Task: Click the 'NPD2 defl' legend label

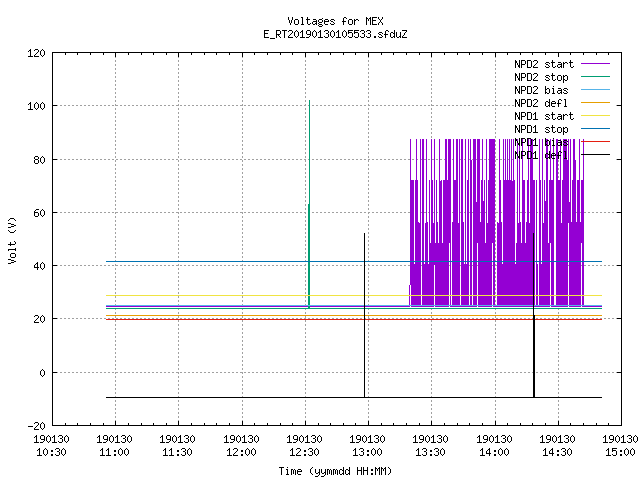Action: coord(541,103)
